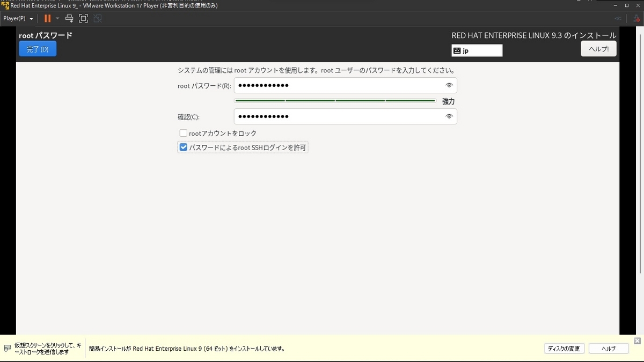Click Send Ctrl+Alt+Del toolbar icon
Viewport: 644px width, 362px height.
[69, 18]
